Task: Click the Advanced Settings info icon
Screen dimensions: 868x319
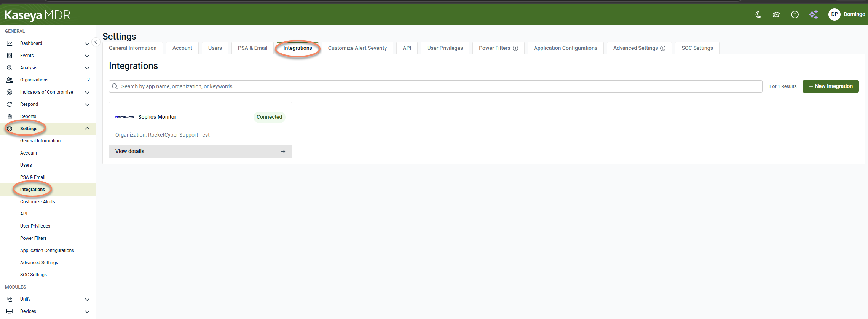Action: pos(663,48)
